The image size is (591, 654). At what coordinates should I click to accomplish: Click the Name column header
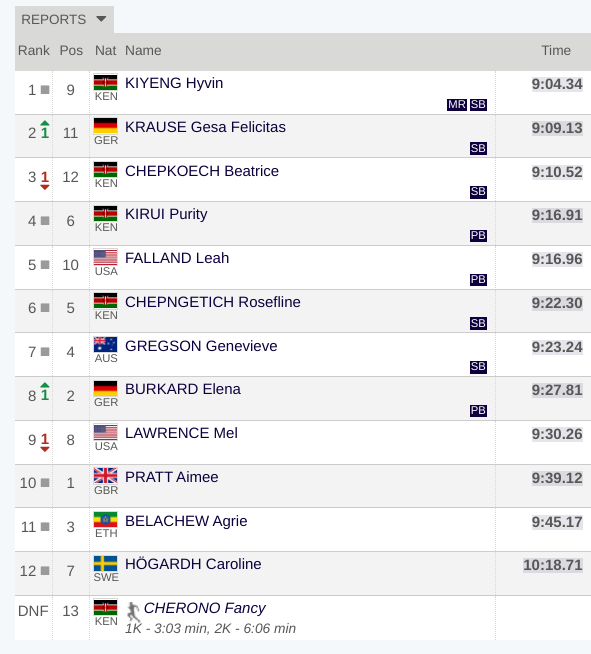pos(143,50)
